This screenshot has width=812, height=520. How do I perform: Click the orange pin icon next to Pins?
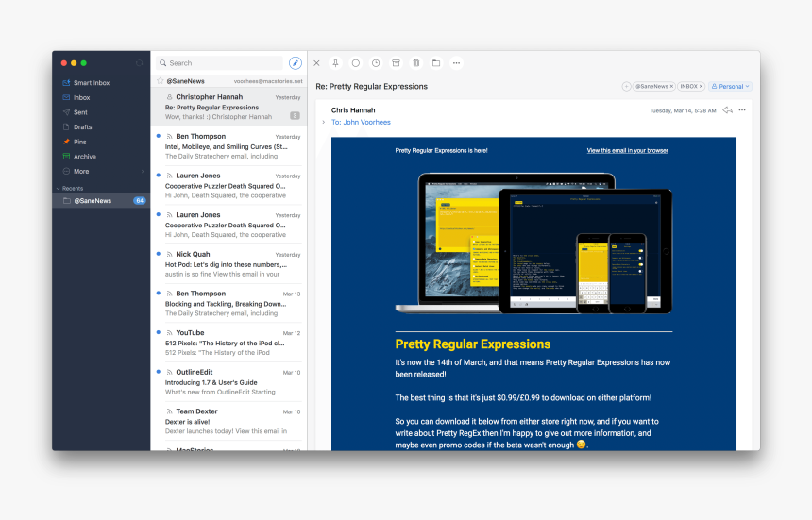[x=66, y=142]
